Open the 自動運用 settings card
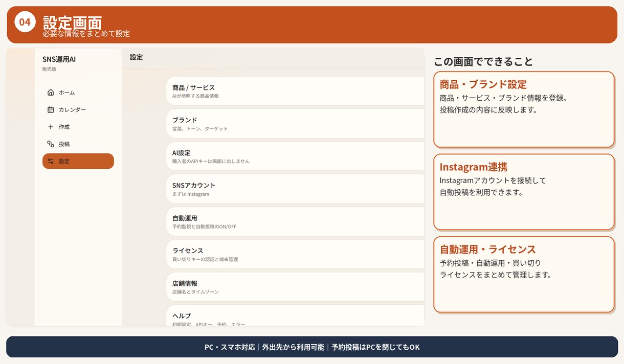624x364 pixels. pyautogui.click(x=295, y=222)
